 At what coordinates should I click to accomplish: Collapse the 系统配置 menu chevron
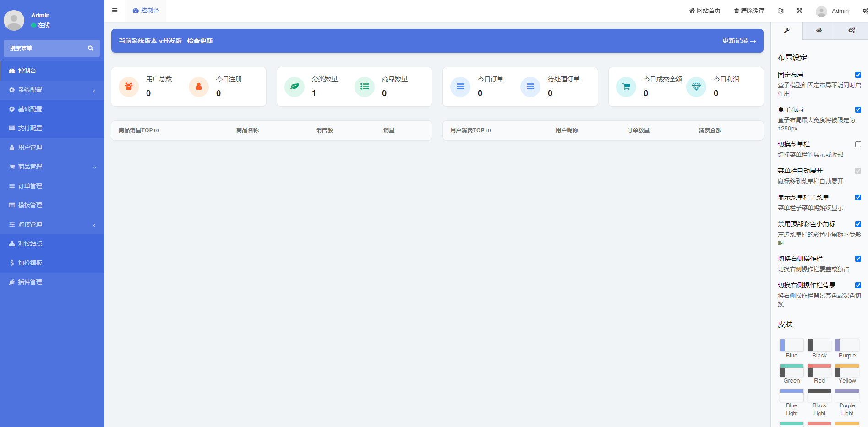[94, 91]
